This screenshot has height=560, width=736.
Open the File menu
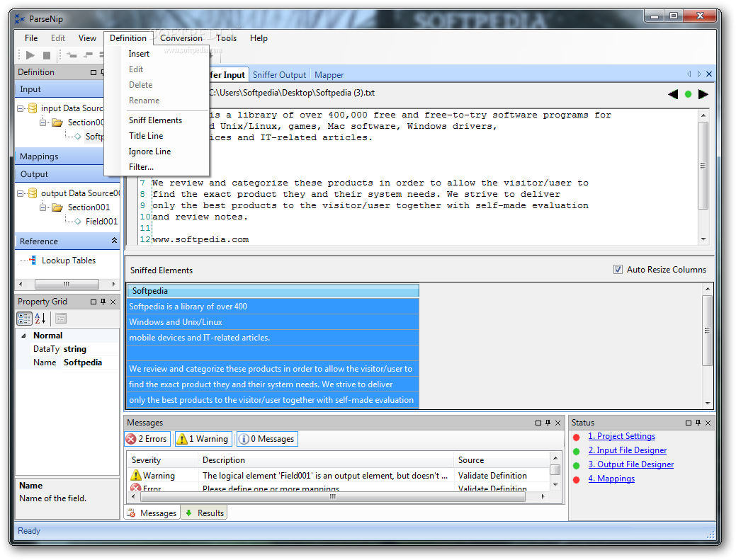pyautogui.click(x=31, y=38)
